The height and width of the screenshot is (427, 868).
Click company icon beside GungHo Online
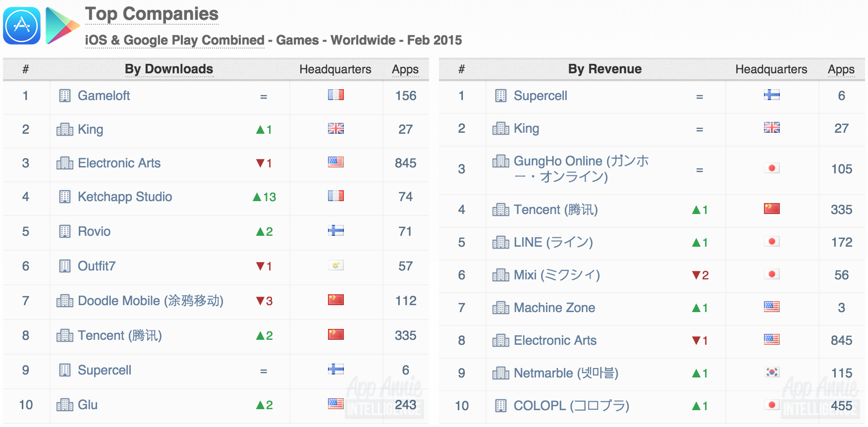click(501, 161)
